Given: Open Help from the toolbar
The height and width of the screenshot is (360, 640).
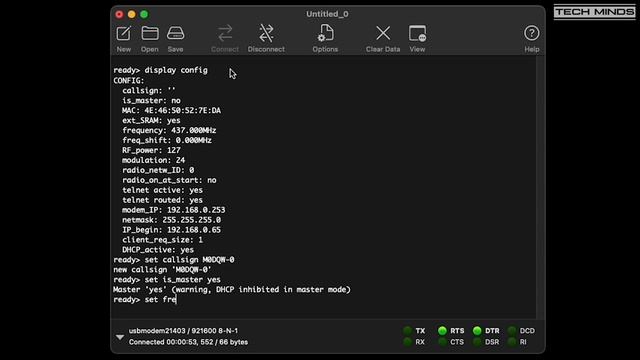Looking at the screenshot, I should point(531,33).
